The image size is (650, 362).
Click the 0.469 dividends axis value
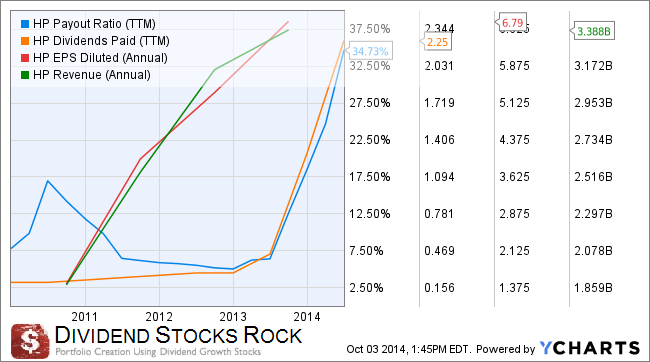[439, 251]
